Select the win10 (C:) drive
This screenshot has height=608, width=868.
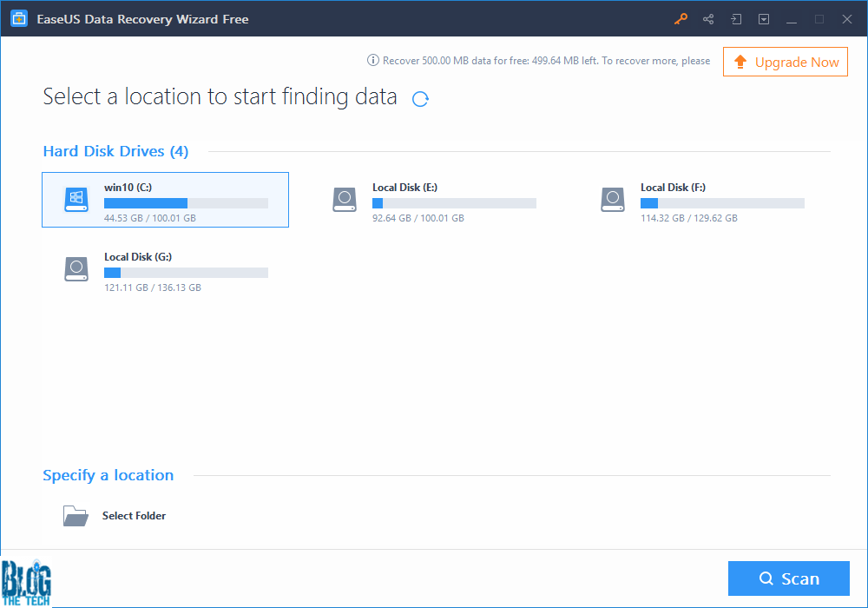[165, 200]
